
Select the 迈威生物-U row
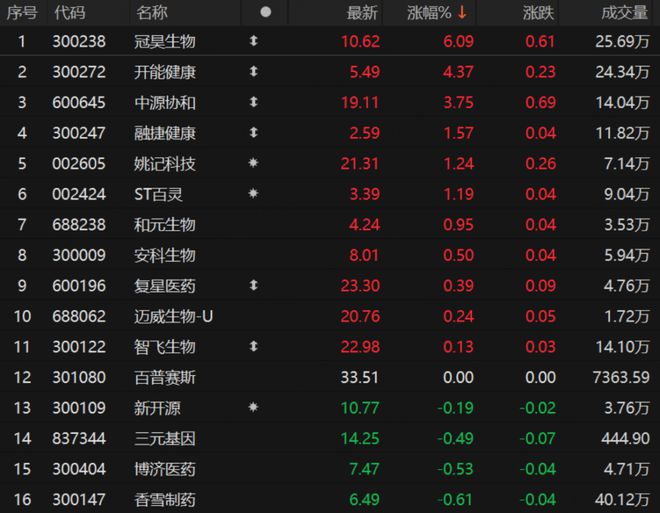330,316
